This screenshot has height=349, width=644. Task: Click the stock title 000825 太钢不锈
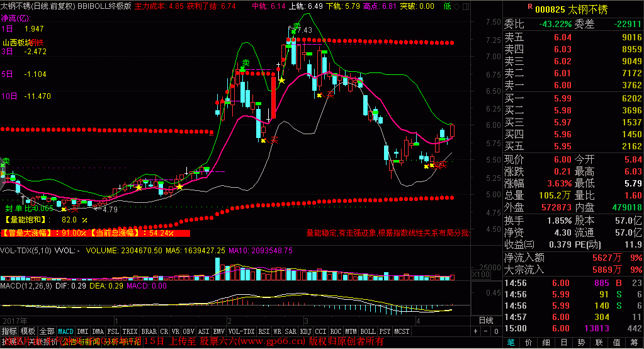572,9
